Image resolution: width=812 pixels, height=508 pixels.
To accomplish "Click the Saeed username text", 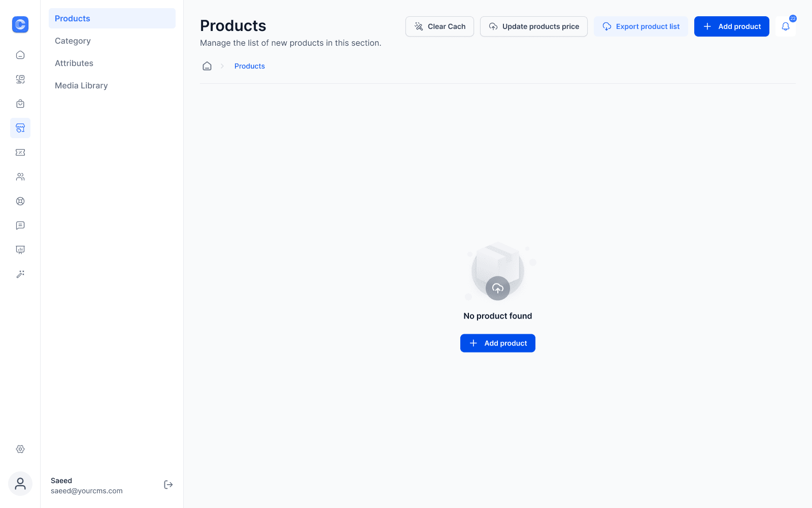I will point(61,481).
